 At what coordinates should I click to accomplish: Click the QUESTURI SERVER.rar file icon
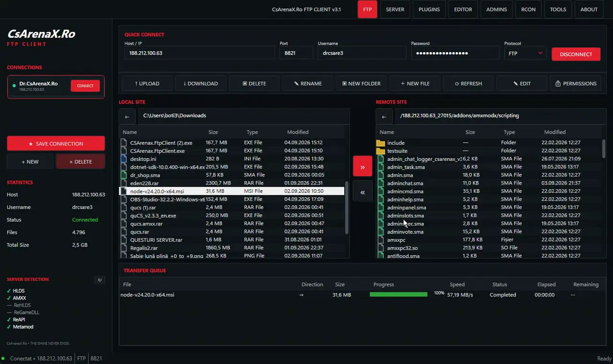pyautogui.click(x=124, y=240)
